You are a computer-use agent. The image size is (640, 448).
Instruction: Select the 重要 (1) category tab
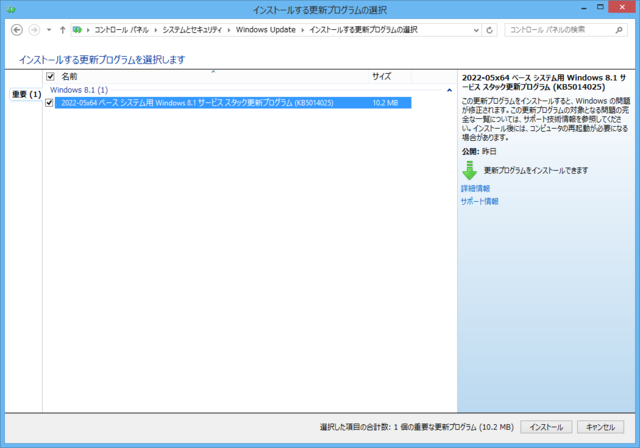[x=26, y=95]
